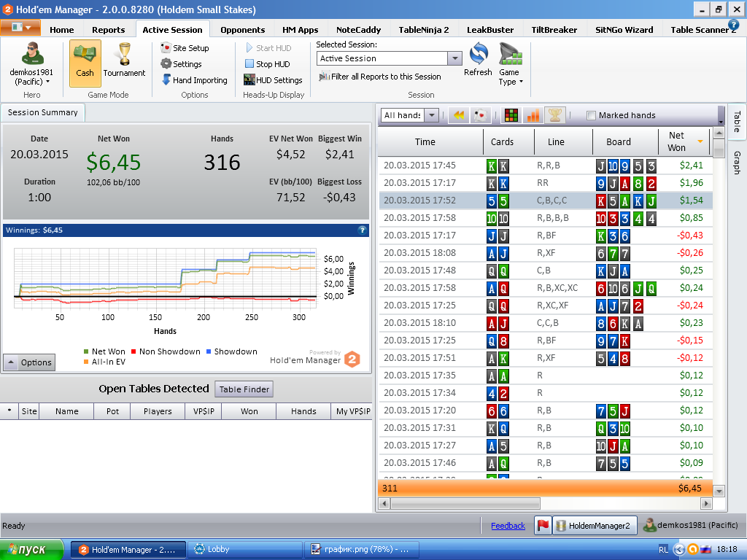Image resolution: width=747 pixels, height=560 pixels.
Task: Open the NoteCaddy tab
Action: (x=358, y=30)
